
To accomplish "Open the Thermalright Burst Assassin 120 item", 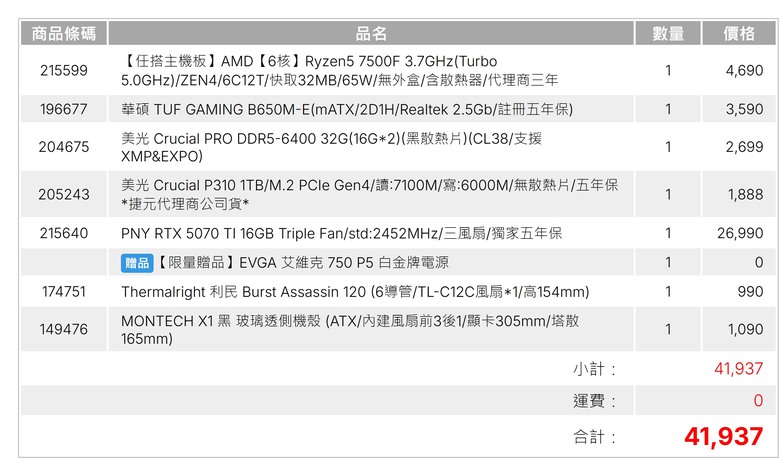I will (x=355, y=291).
